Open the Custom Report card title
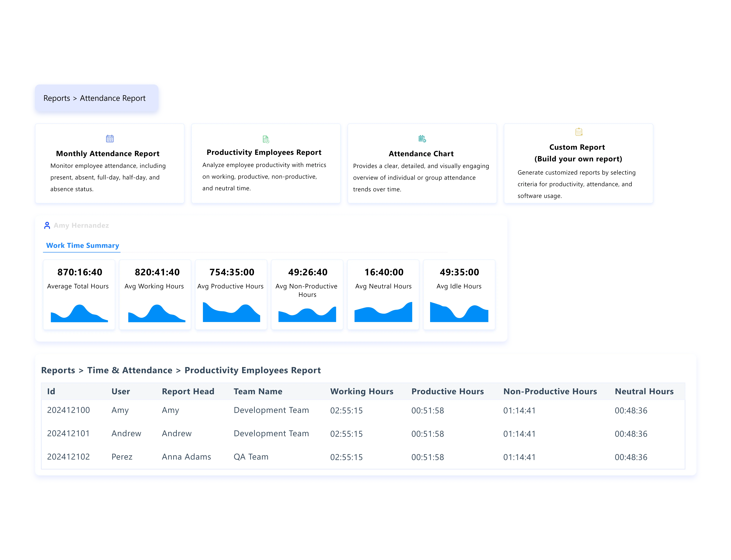 click(x=577, y=147)
